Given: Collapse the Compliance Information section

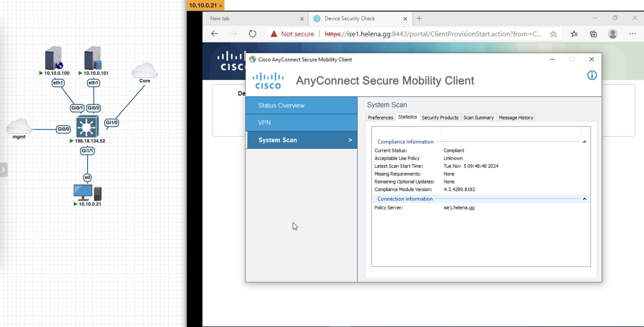Looking at the screenshot, I should coord(584,142).
